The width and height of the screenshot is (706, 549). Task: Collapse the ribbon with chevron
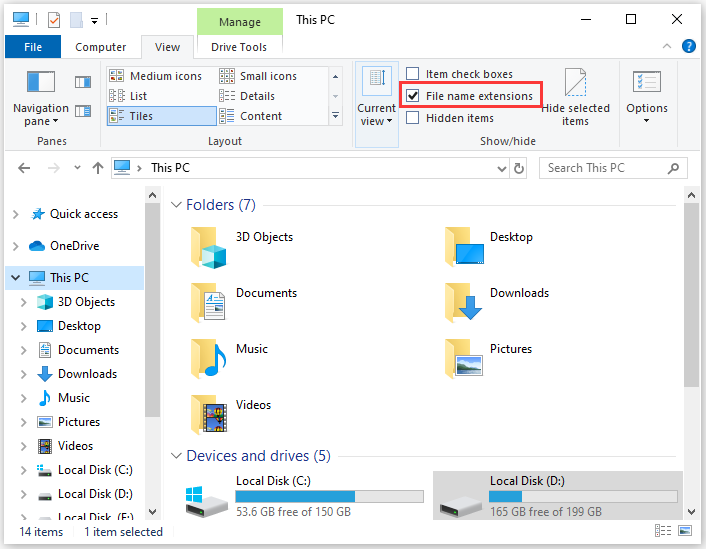[x=667, y=46]
